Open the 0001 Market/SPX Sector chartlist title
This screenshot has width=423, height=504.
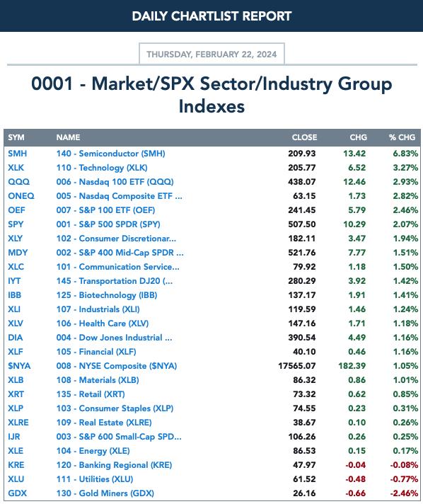[x=211, y=95]
